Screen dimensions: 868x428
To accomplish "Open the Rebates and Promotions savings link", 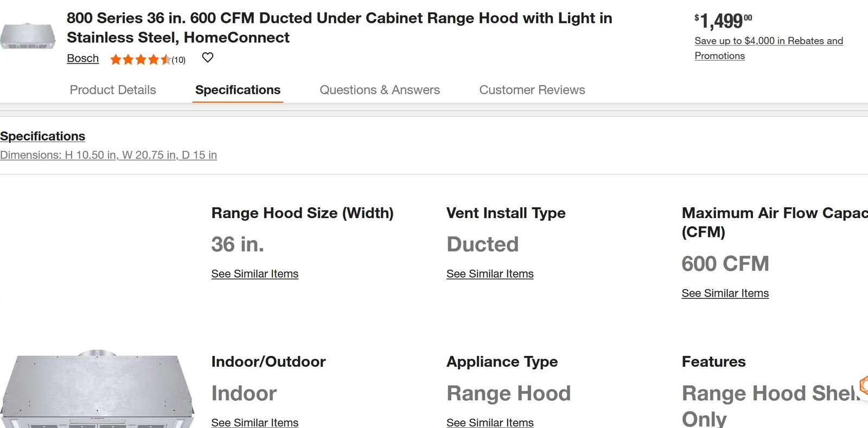I will tap(768, 48).
